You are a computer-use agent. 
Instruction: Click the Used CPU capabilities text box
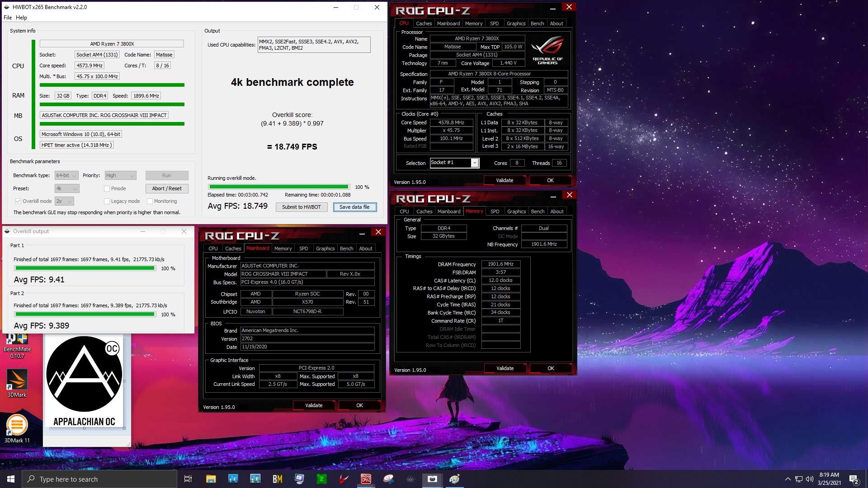tap(314, 45)
